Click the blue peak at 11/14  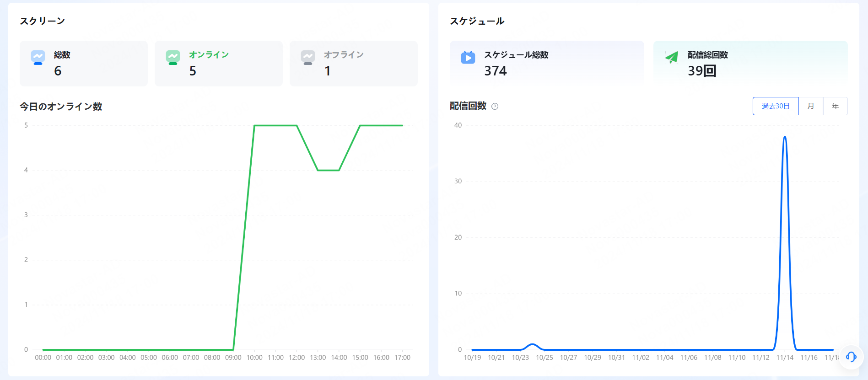click(785, 137)
